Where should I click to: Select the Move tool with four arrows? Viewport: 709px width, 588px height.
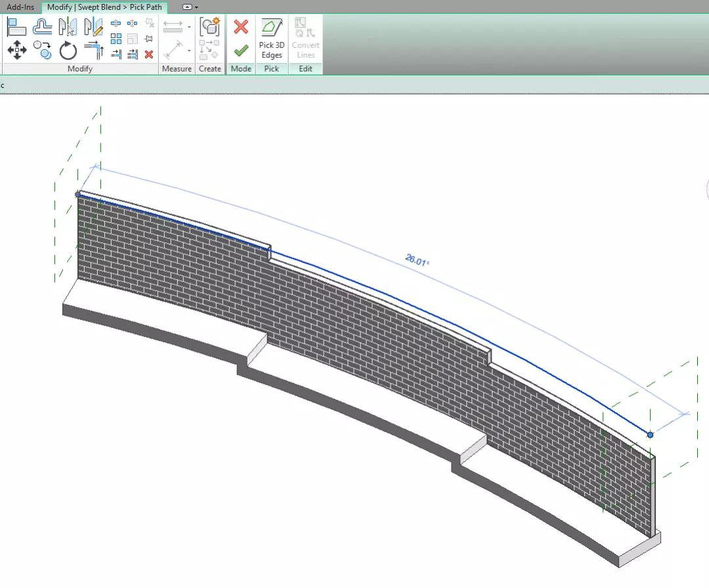[16, 50]
